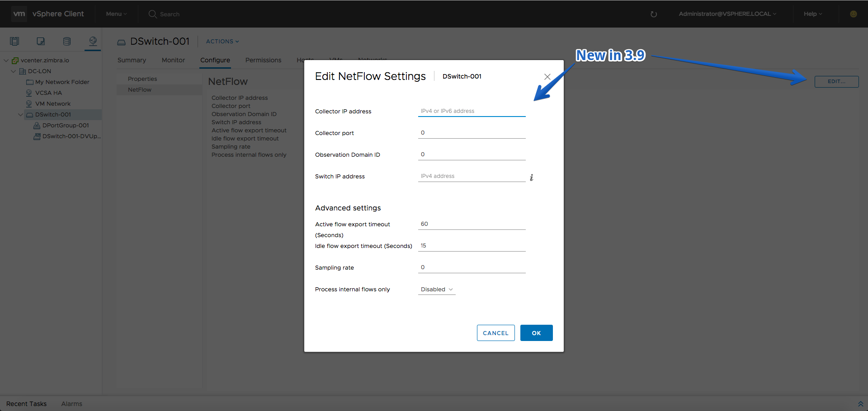Refresh the vSphere Client view
This screenshot has height=411, width=868.
[x=654, y=14]
